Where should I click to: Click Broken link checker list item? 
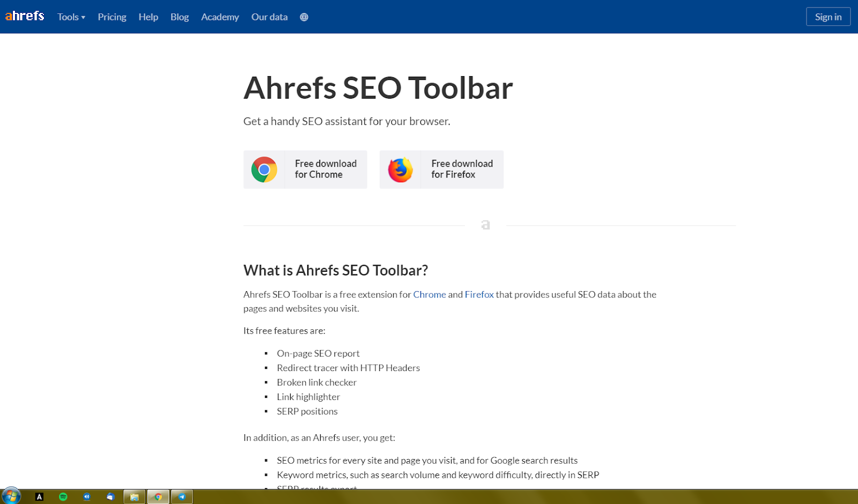(x=316, y=382)
